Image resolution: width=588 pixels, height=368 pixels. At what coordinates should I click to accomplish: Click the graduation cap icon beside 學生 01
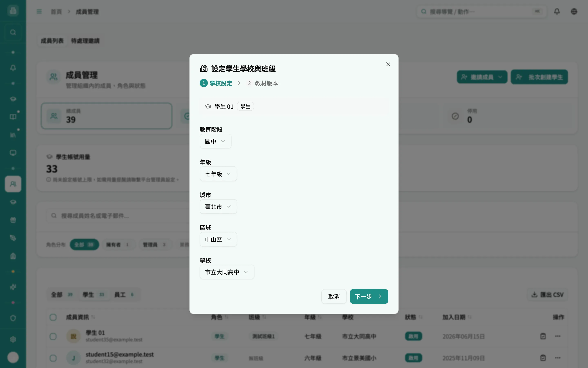(208, 106)
